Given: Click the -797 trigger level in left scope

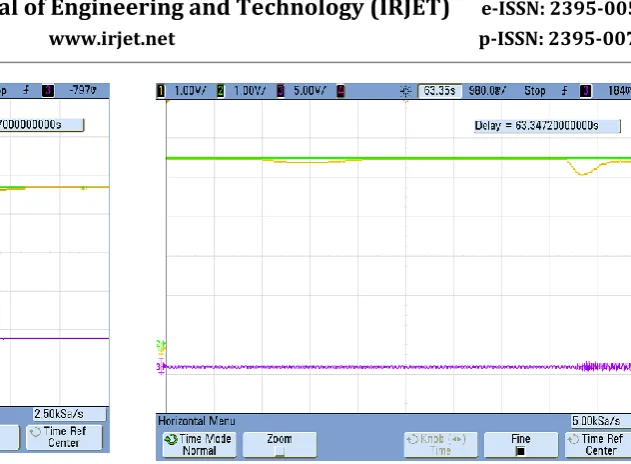Looking at the screenshot, I should (x=83, y=90).
